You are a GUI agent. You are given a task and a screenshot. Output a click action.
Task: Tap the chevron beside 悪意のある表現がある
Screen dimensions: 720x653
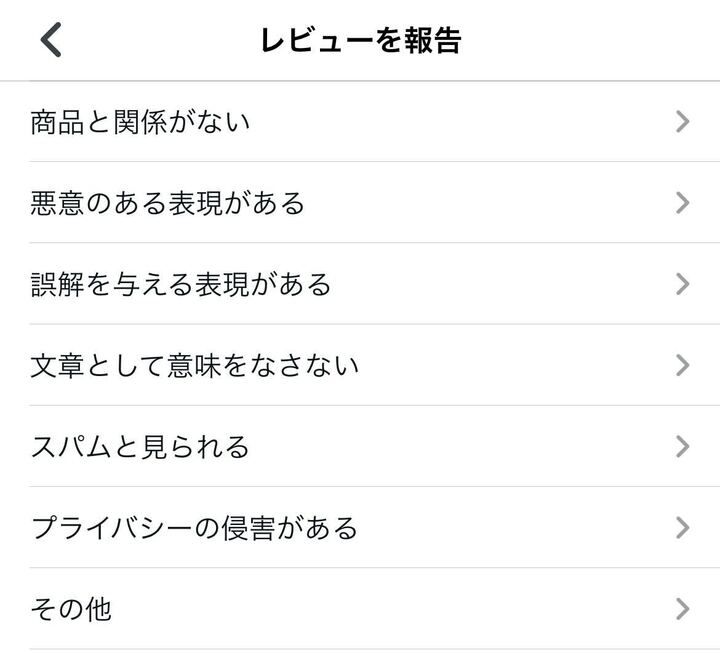(x=683, y=203)
